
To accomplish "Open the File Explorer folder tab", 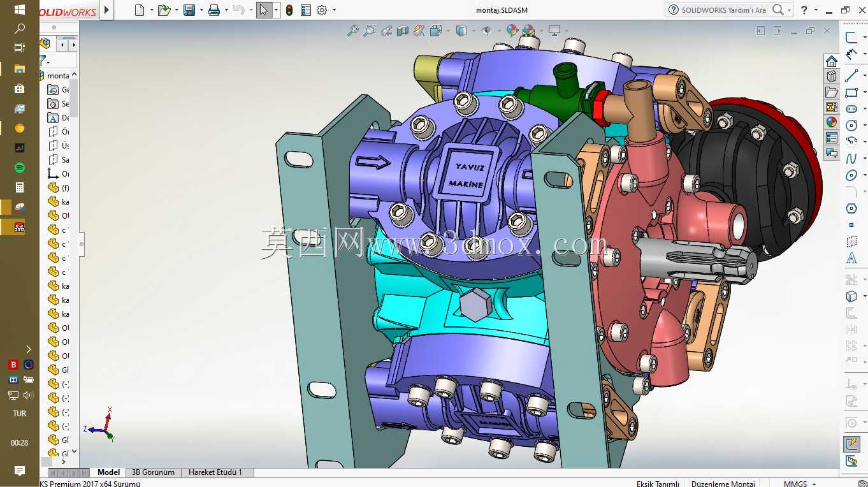I will click(x=831, y=92).
